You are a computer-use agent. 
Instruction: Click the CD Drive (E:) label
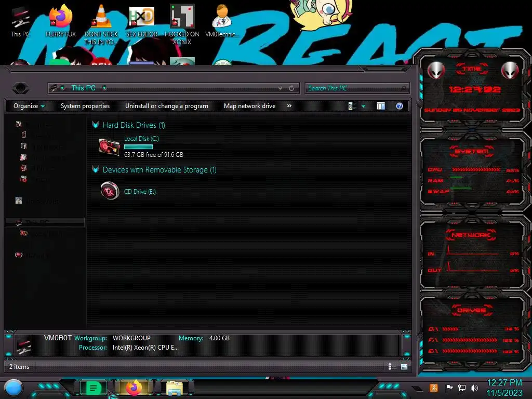point(140,191)
